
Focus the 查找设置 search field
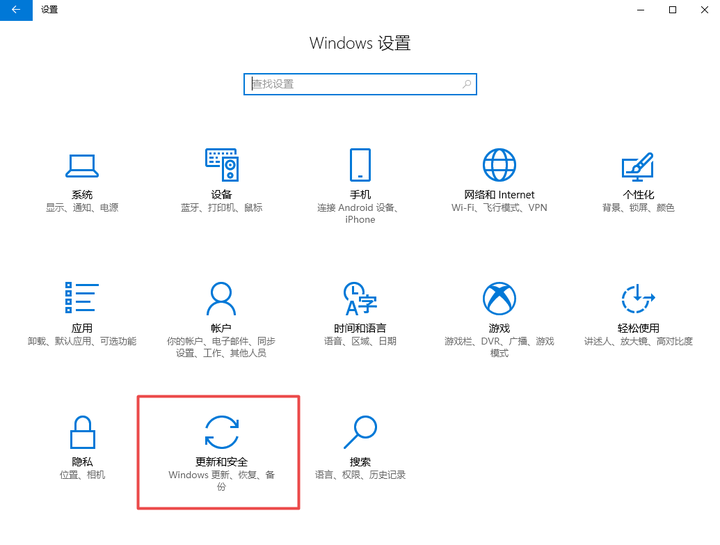(x=360, y=84)
